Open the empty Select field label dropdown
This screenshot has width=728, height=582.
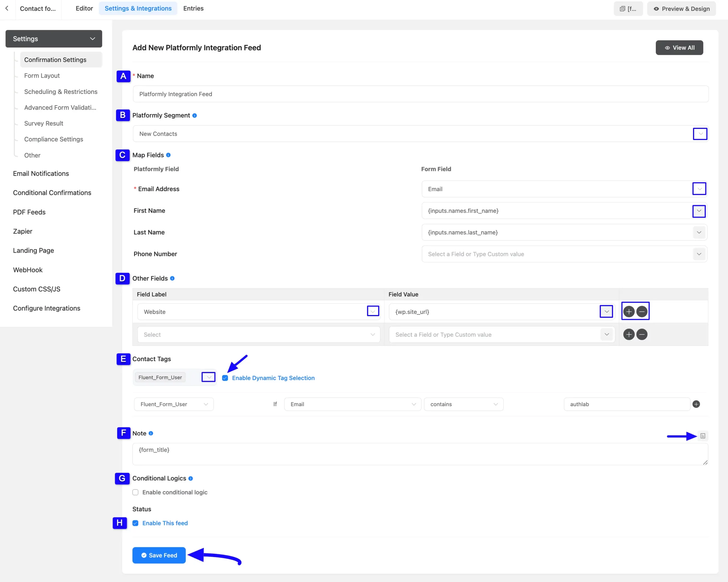point(259,335)
